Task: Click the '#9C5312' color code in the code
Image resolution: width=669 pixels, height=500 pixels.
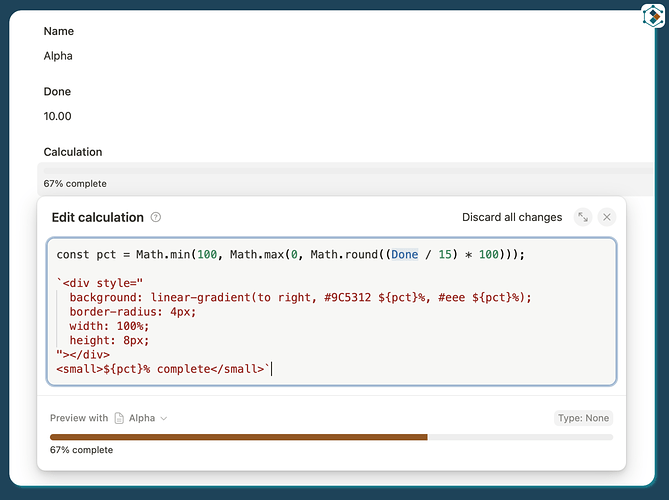Action: (348, 297)
